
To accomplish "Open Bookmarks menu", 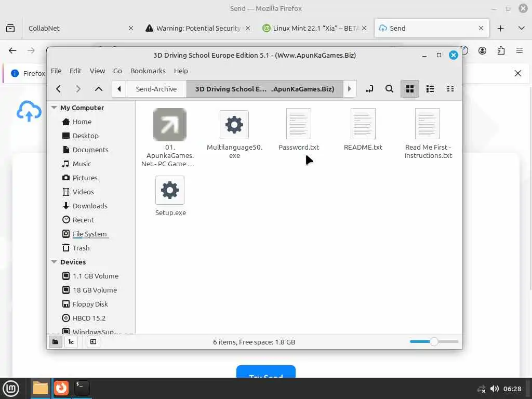I will pos(148,71).
